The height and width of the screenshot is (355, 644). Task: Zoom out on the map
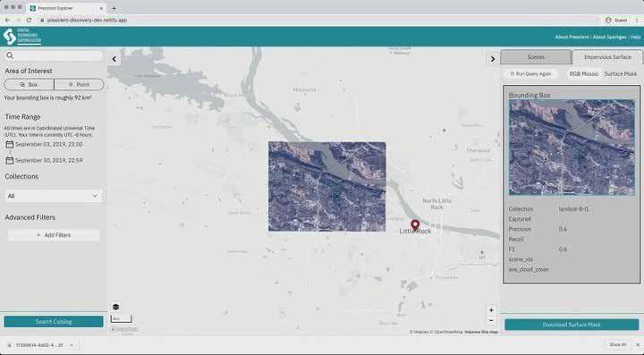click(491, 320)
